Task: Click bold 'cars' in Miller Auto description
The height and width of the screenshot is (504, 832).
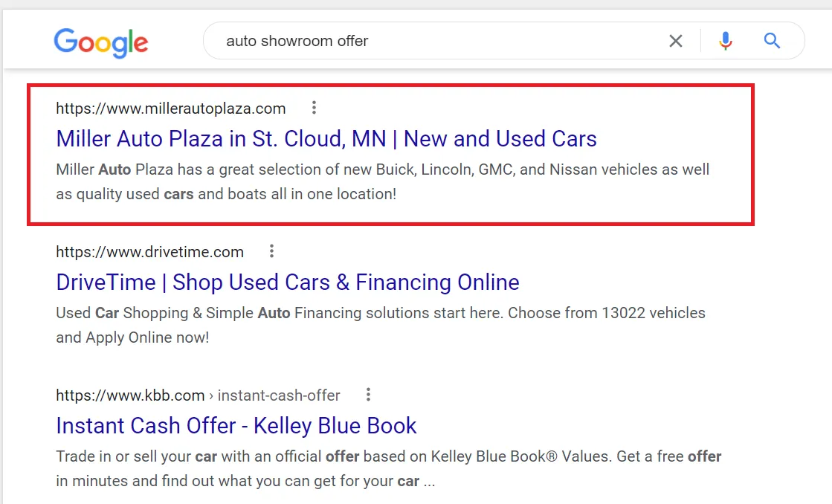Action: 178,194
